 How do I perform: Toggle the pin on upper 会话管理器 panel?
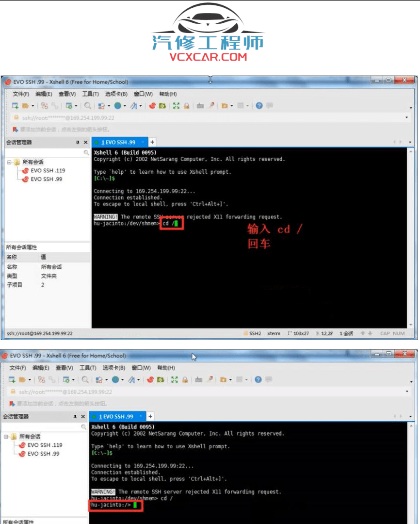pos(78,143)
